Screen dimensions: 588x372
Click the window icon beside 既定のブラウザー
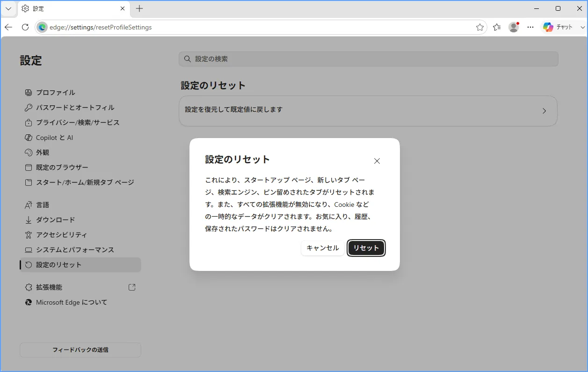pyautogui.click(x=29, y=168)
